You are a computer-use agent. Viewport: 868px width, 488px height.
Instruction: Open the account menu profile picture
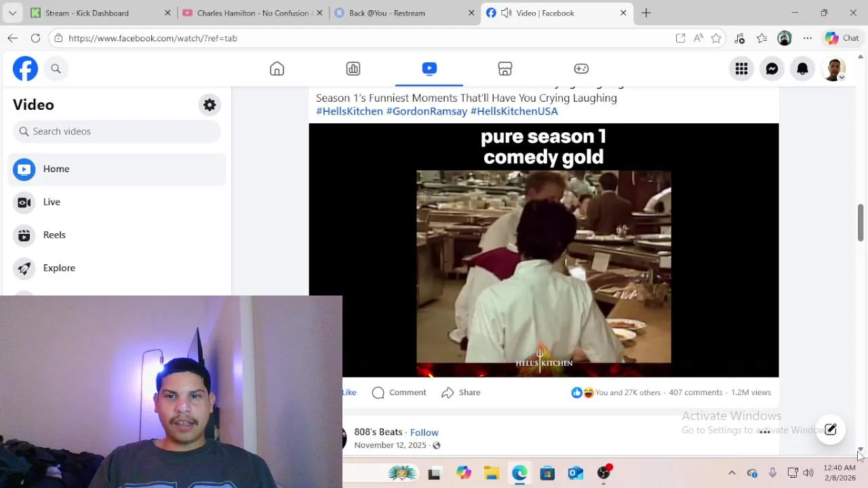click(833, 68)
